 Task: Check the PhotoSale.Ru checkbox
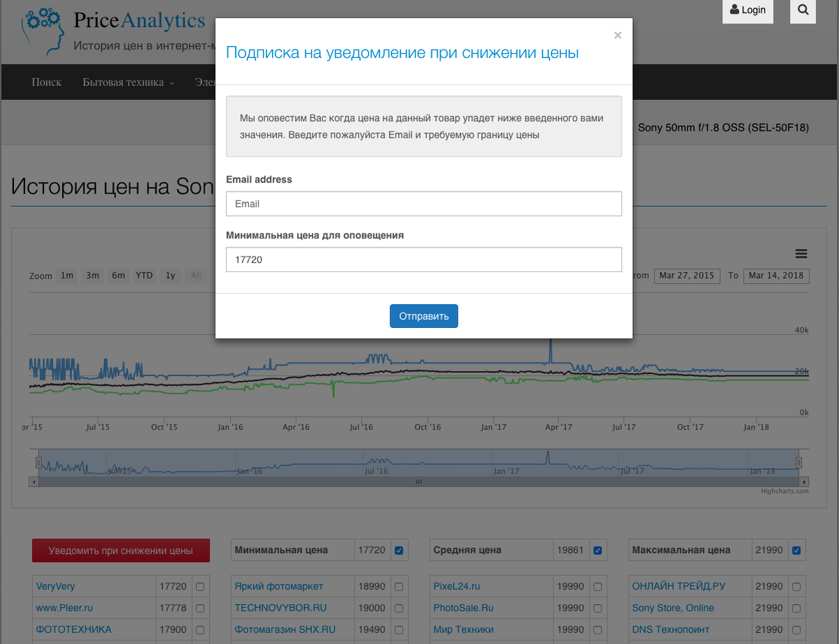598,608
